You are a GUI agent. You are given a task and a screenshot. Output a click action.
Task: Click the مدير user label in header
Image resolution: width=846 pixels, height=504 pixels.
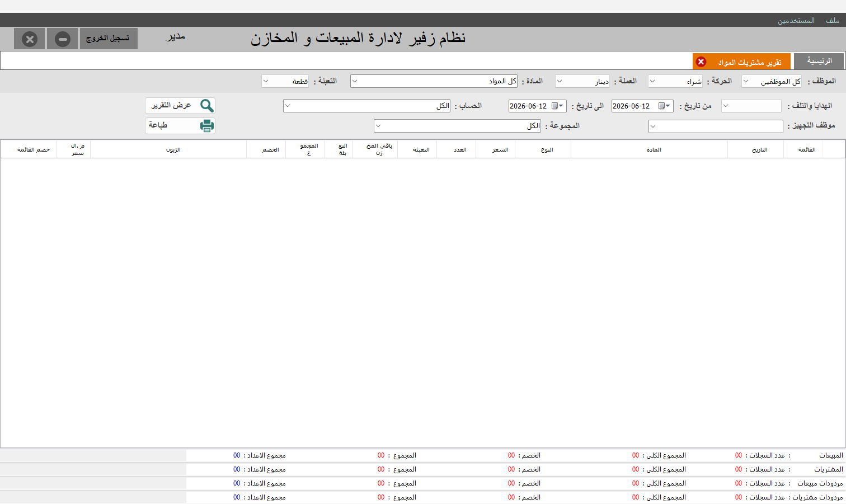(x=175, y=37)
